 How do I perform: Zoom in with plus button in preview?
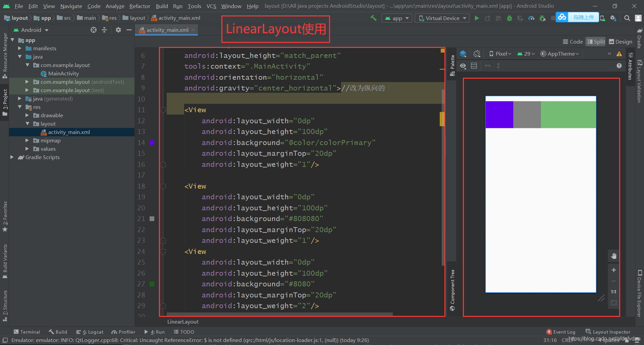(x=614, y=270)
